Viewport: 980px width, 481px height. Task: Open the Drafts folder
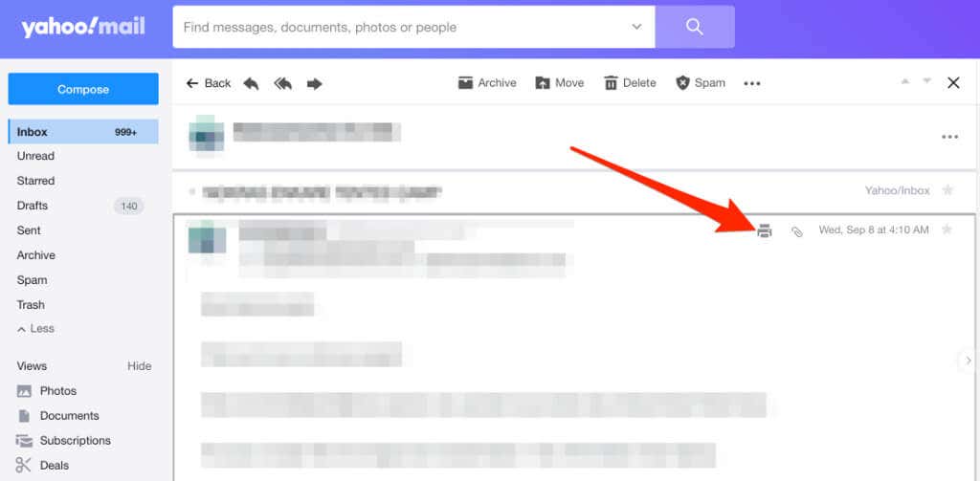tap(83, 206)
